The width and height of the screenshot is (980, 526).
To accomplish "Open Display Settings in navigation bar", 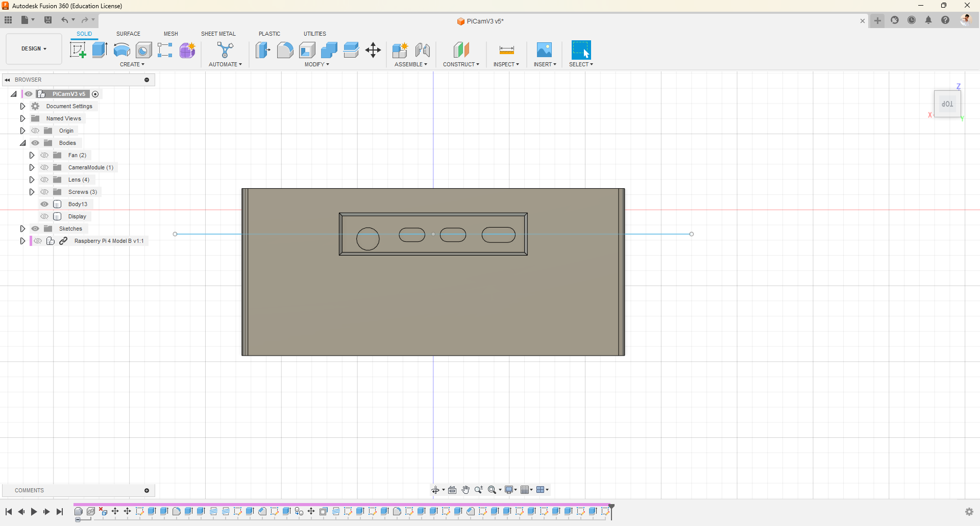I will [510, 490].
